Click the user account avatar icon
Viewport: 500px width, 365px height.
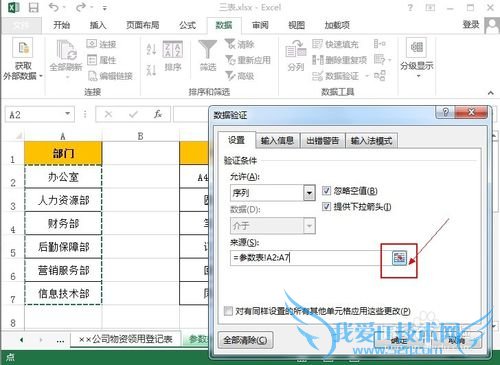click(492, 25)
